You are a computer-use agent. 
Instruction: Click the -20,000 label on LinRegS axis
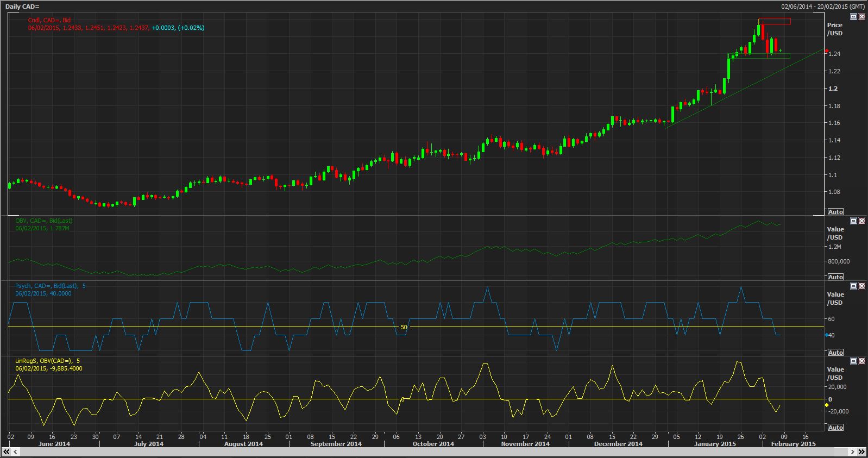click(838, 411)
